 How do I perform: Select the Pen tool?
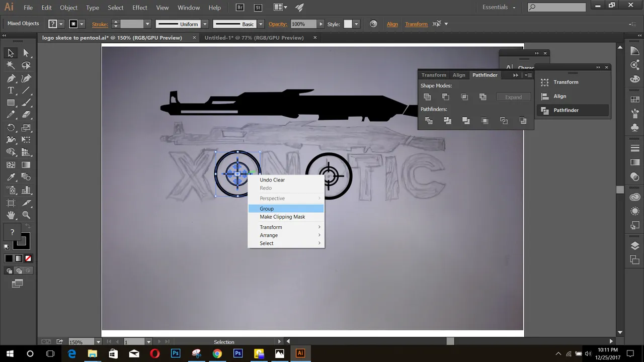click(11, 78)
